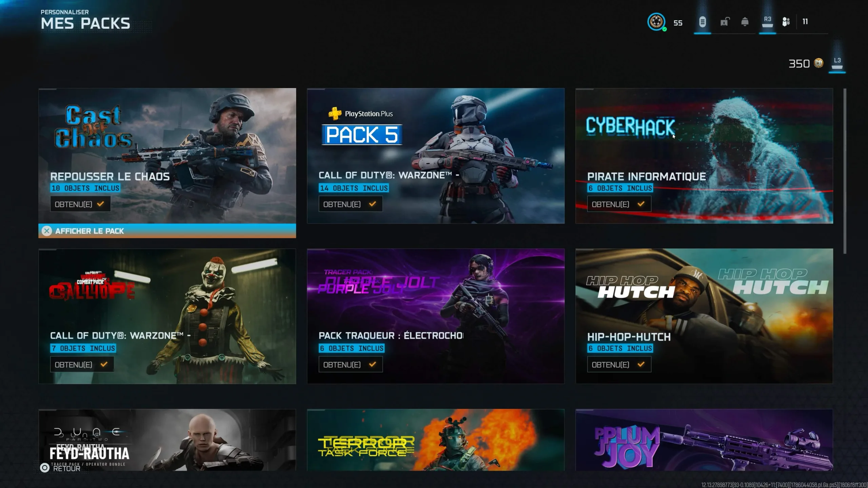This screenshot has width=868, height=488.
Task: Go back with the Retour button
Action: point(60,468)
